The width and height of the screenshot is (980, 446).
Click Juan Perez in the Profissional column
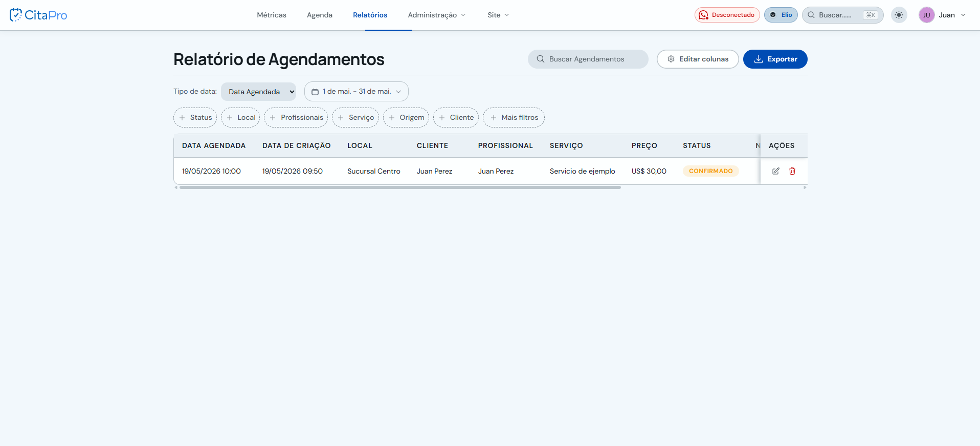coord(496,171)
